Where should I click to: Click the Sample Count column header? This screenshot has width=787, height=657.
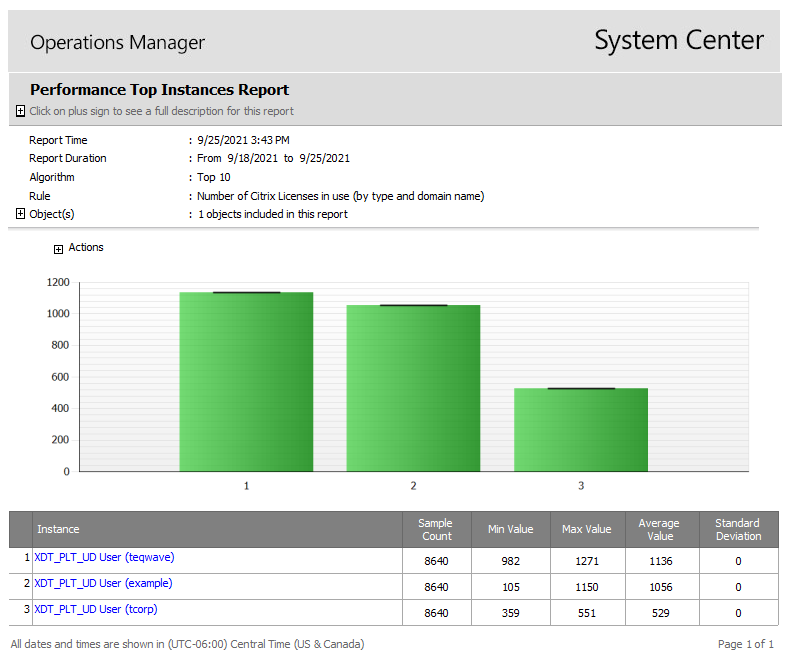[x=437, y=530]
